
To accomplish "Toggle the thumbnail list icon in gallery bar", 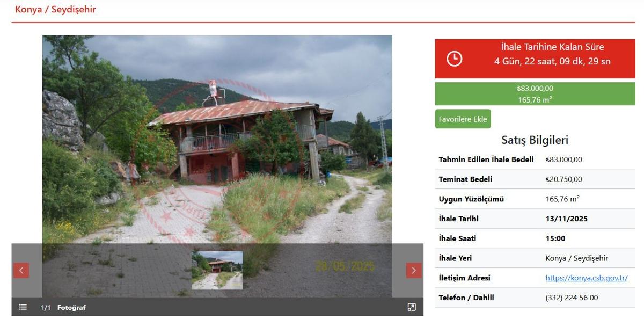I will [x=23, y=307].
